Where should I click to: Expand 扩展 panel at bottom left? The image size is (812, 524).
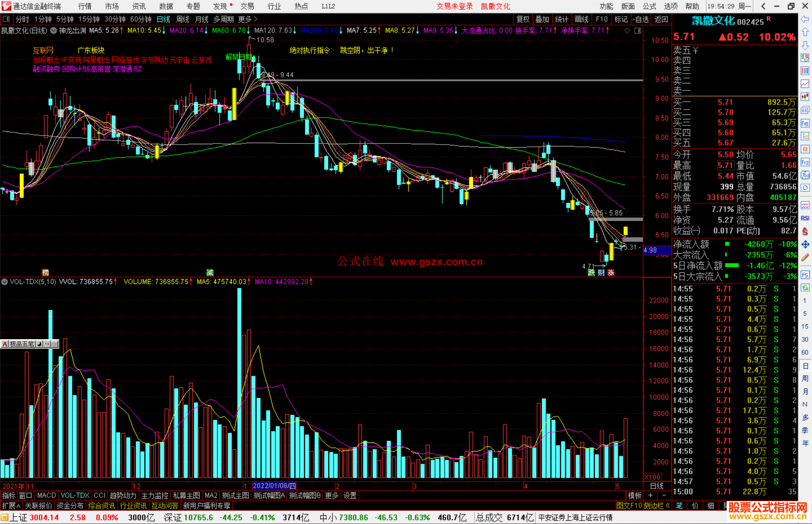coord(11,506)
